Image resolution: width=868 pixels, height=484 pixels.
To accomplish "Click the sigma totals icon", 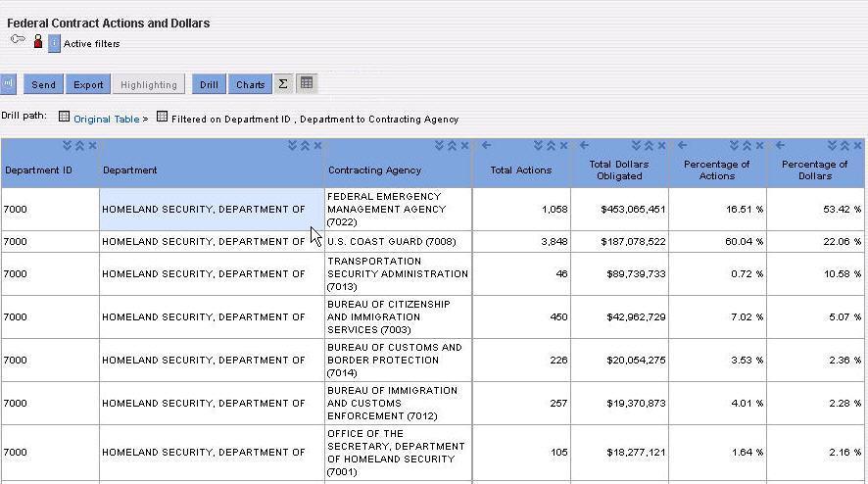I will point(283,84).
